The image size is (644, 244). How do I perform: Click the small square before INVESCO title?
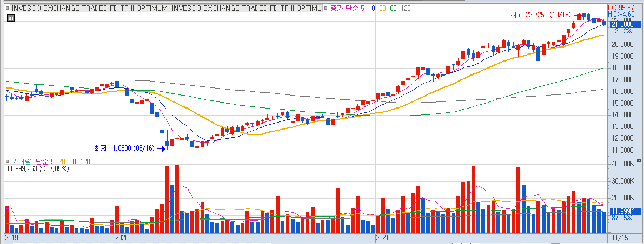click(x=8, y=8)
